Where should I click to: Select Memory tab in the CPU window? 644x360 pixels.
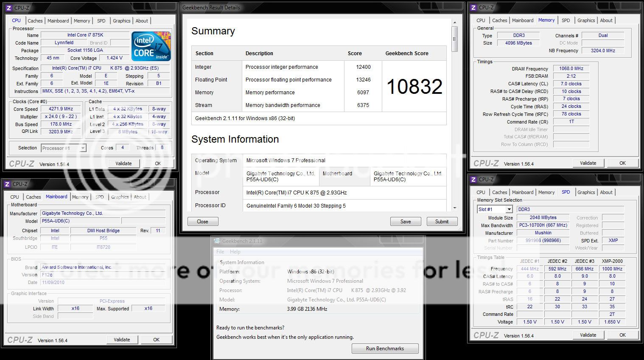(82, 21)
